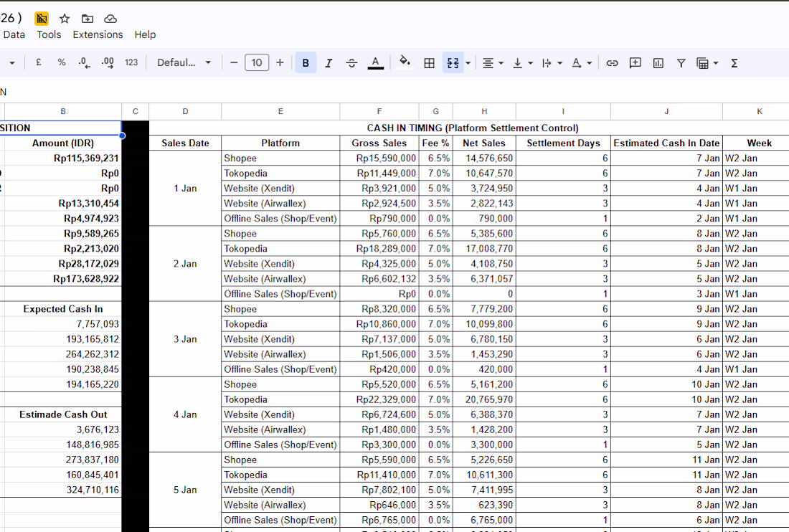The image size is (789, 532).
Task: Toggle italic formatting
Action: point(329,63)
